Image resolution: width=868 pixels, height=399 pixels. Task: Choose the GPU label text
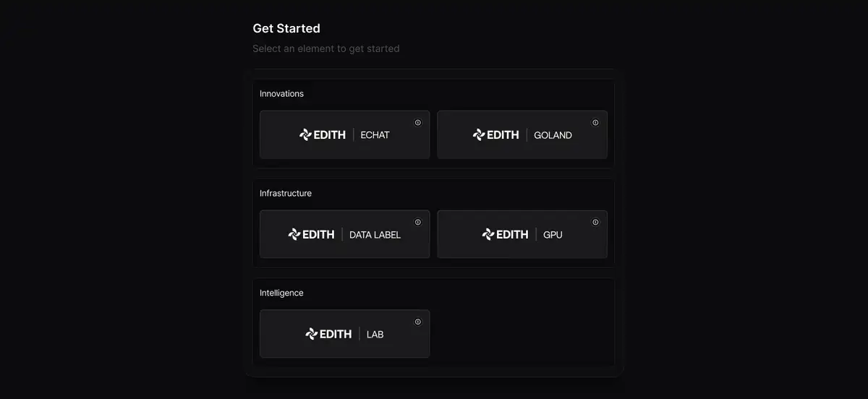553,235
